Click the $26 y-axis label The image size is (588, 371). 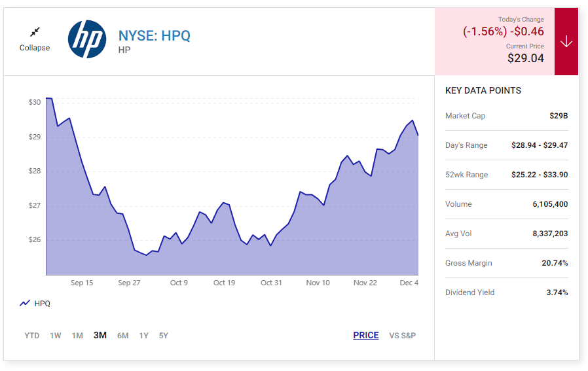35,239
